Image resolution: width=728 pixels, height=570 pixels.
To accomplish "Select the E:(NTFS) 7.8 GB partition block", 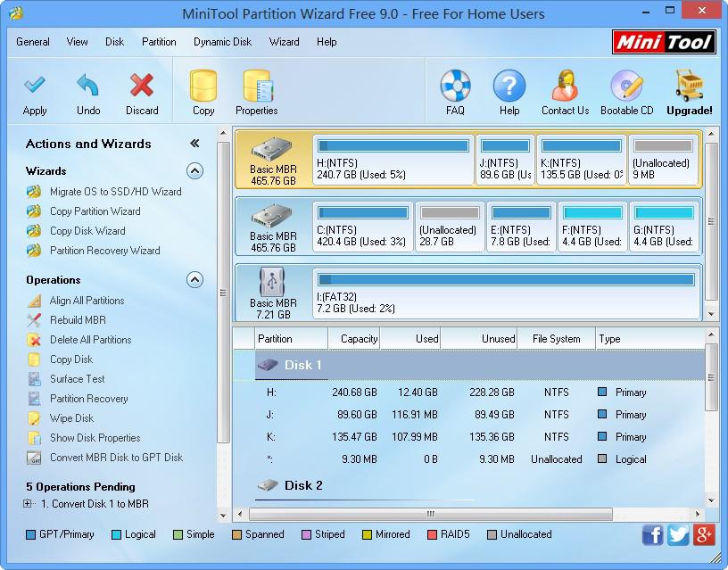I will pos(521,227).
